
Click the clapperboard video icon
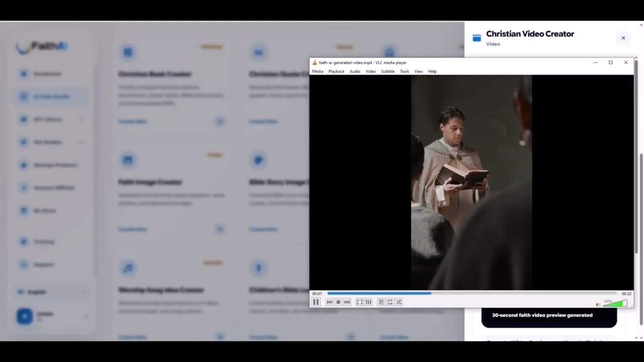click(476, 38)
